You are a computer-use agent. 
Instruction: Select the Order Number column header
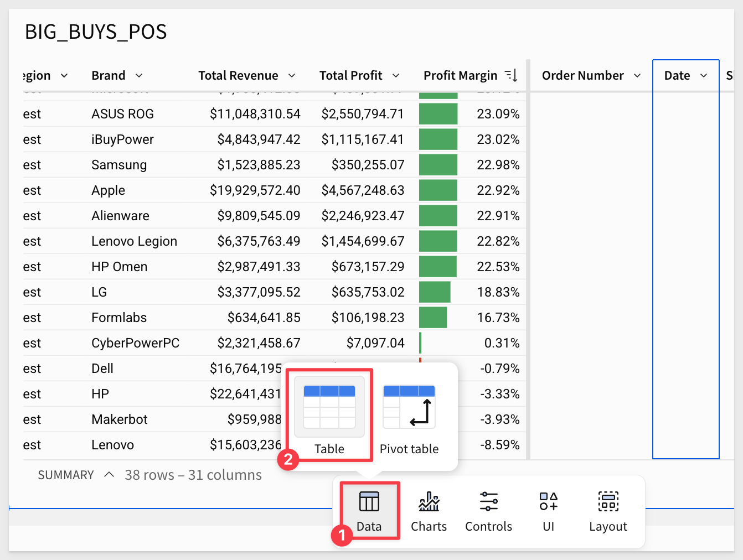[x=582, y=75]
